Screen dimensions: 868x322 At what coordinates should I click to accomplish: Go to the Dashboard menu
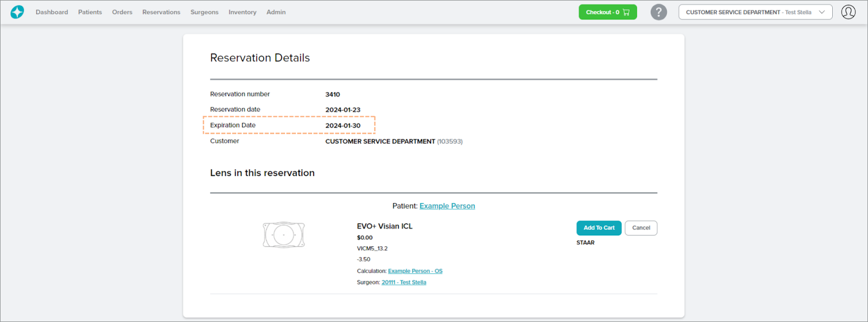pos(52,12)
